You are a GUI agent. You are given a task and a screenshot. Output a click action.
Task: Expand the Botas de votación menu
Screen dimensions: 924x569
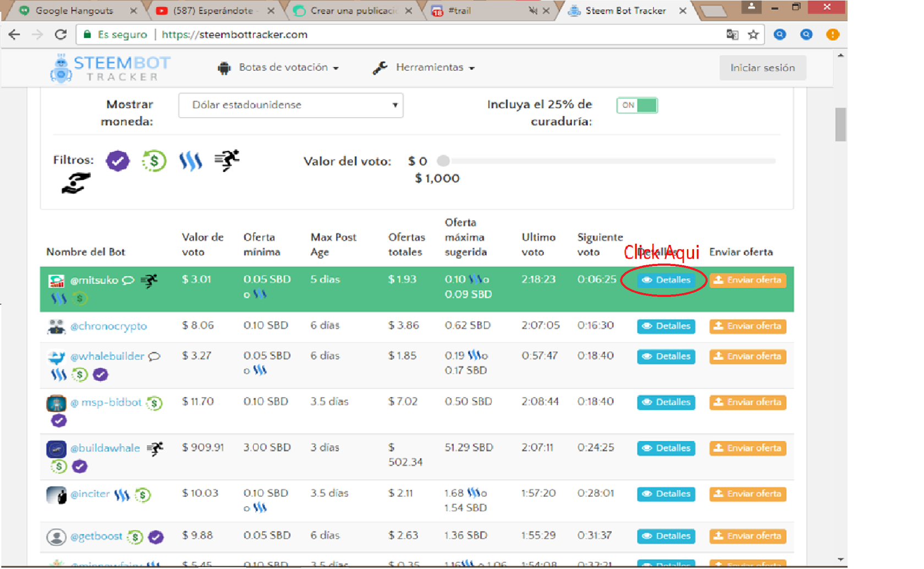[x=278, y=68]
